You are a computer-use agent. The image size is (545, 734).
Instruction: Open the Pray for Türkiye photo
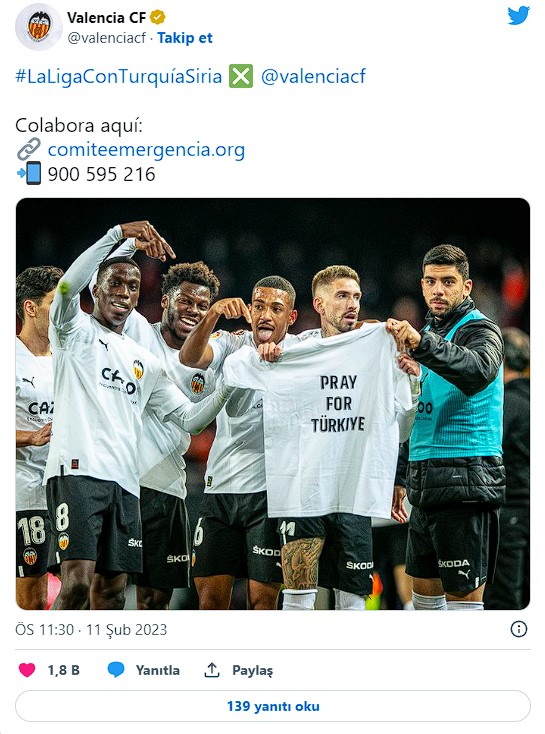273,404
